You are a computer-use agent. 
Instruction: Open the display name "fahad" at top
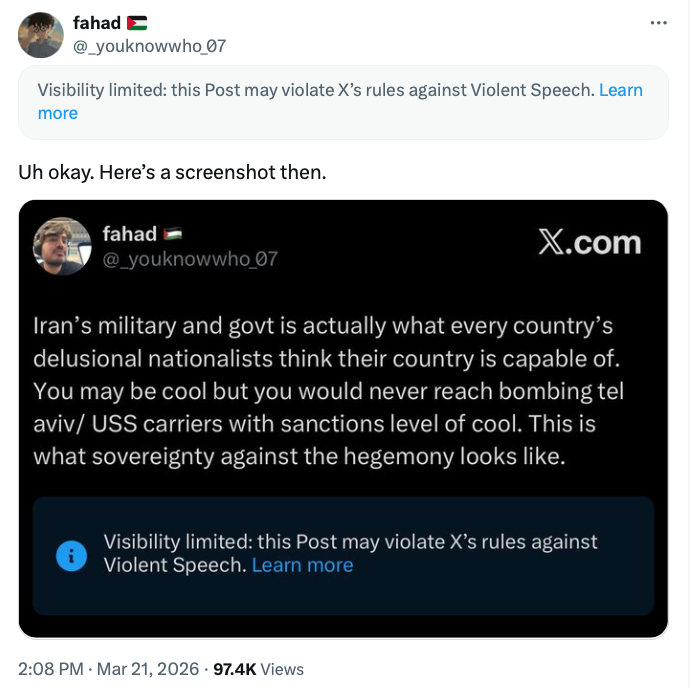(96, 23)
